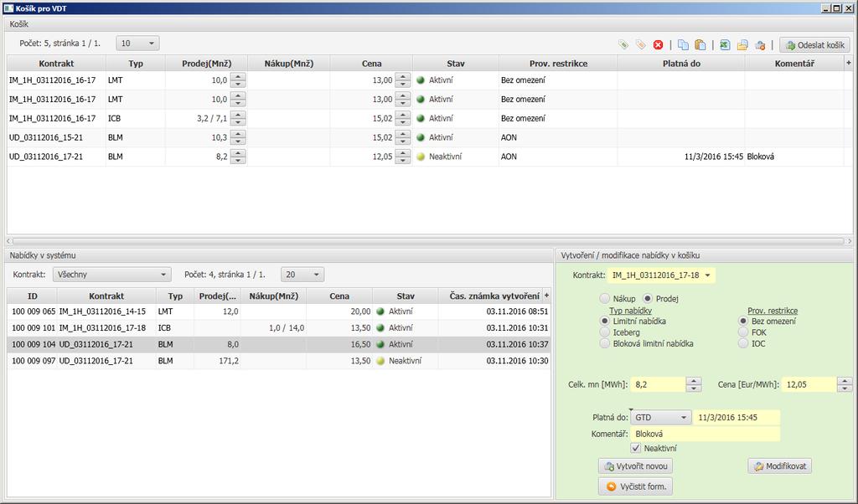The width and height of the screenshot is (858, 504).
Task: Click the Excel export icon
Action: [x=725, y=45]
